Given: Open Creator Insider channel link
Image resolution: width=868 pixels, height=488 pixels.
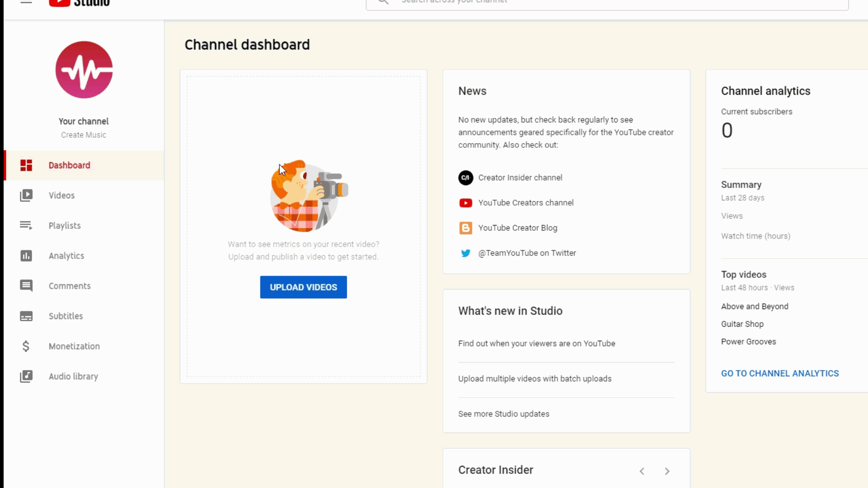Looking at the screenshot, I should point(520,178).
